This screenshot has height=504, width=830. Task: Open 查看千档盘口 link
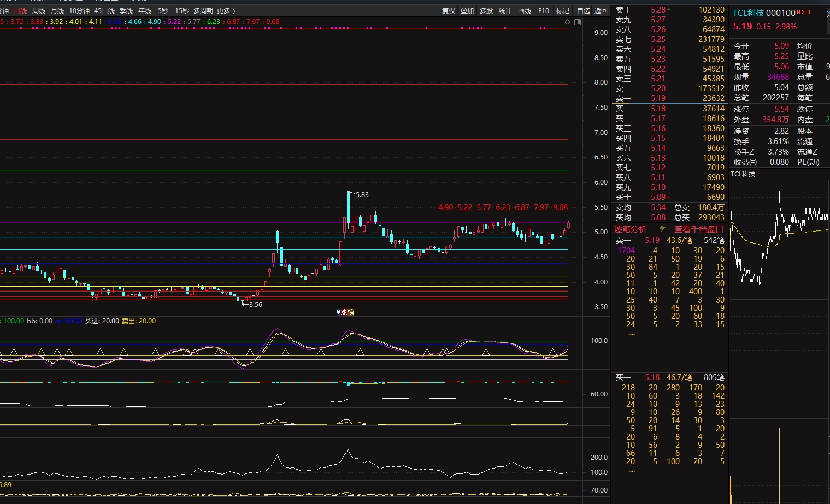(698, 229)
